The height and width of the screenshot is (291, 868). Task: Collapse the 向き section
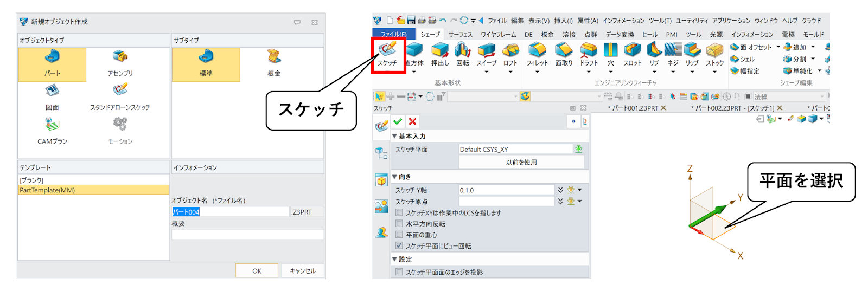394,177
